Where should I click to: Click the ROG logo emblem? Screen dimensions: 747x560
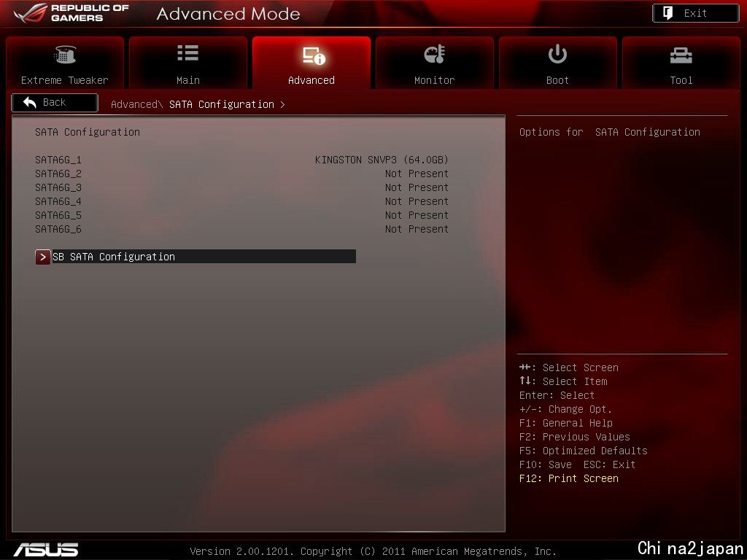[x=31, y=13]
